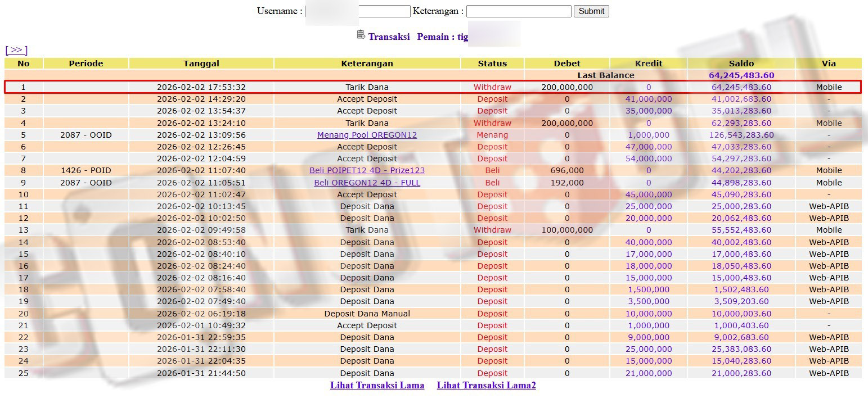
Task: Click the Menang status in row 5
Action: (x=492, y=135)
